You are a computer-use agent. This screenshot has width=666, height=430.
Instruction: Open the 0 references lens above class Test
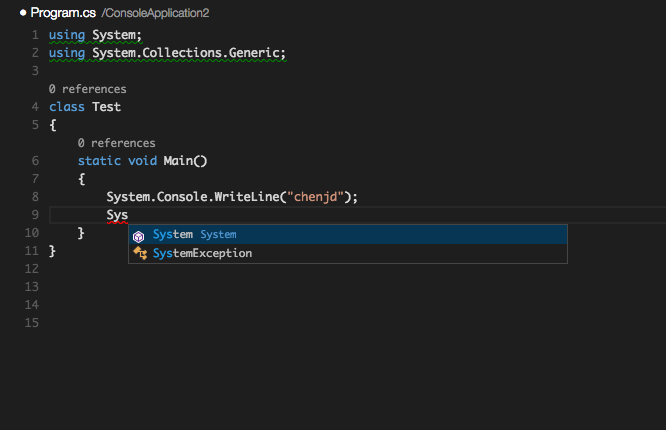click(x=87, y=89)
